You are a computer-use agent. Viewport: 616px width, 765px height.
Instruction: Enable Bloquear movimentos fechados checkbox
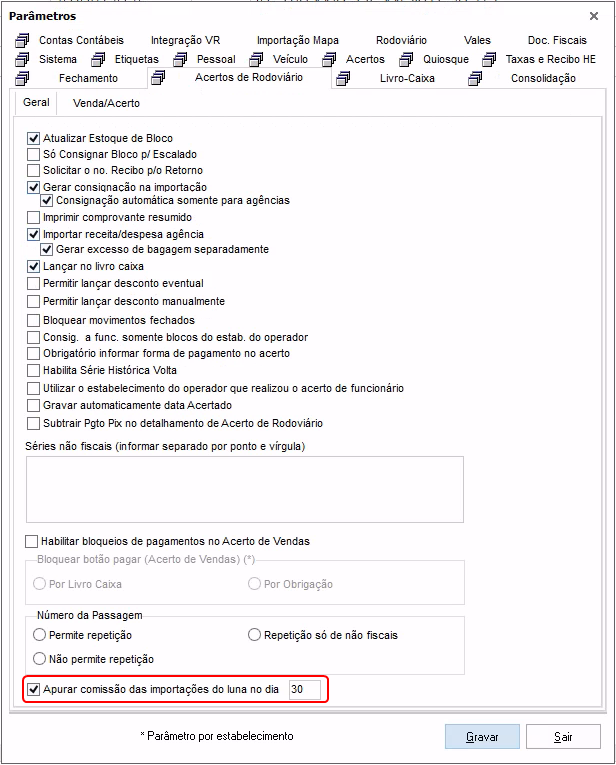point(33,321)
